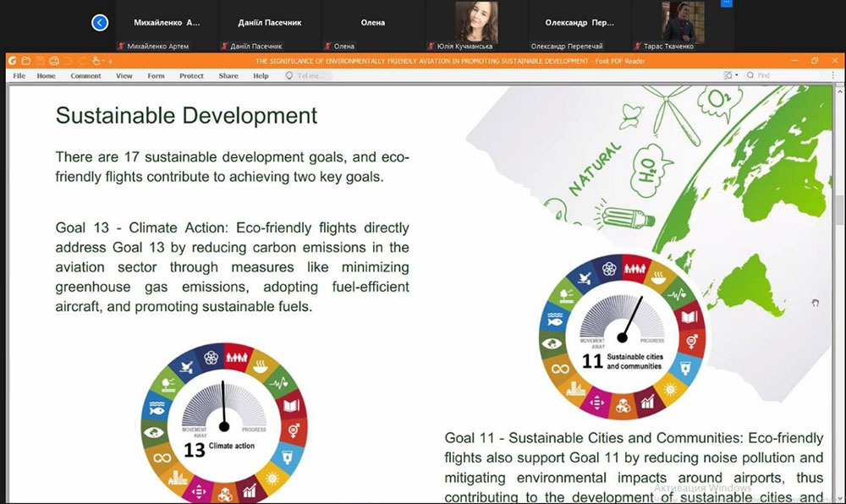Click the Save icon in quick access toolbar
846x504 pixels.
point(40,61)
